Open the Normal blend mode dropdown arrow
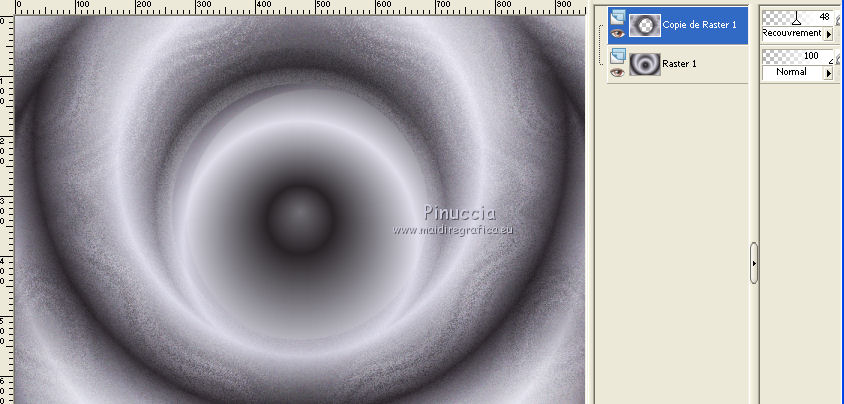This screenshot has width=844, height=404. tap(828, 73)
